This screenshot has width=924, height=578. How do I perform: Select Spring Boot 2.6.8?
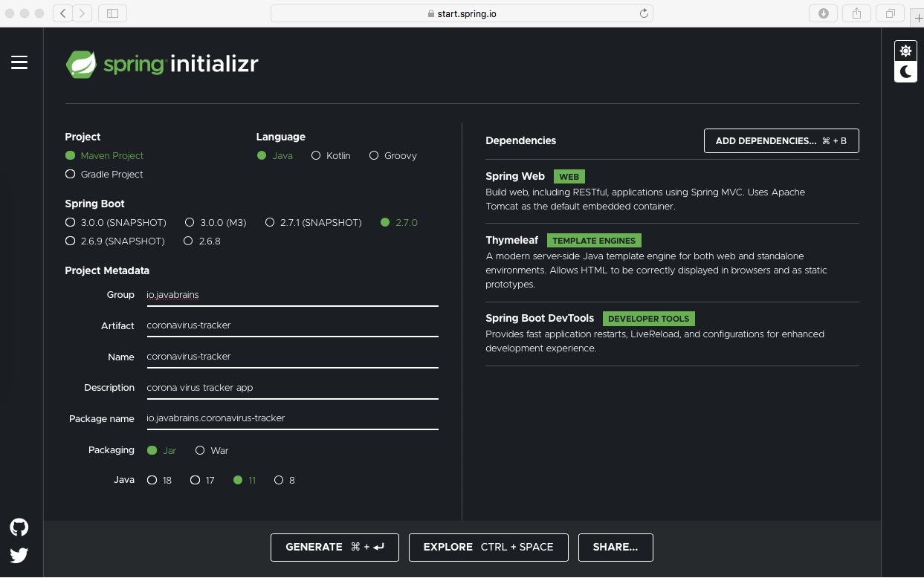[x=202, y=241]
